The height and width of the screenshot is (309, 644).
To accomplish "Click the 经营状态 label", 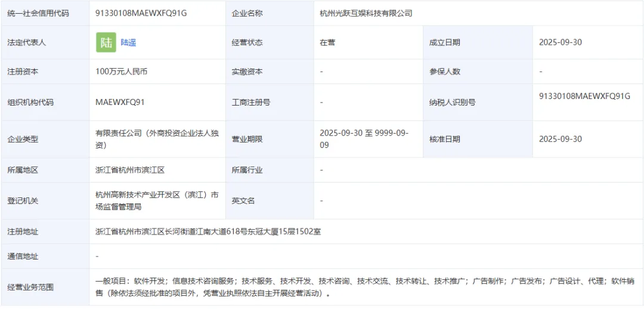I will pyautogui.click(x=247, y=42).
